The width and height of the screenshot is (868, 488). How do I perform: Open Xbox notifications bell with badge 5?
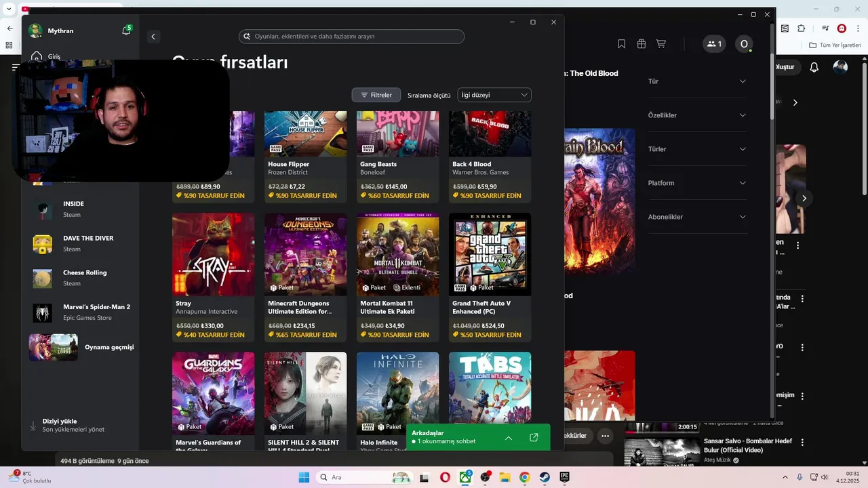coord(126,30)
